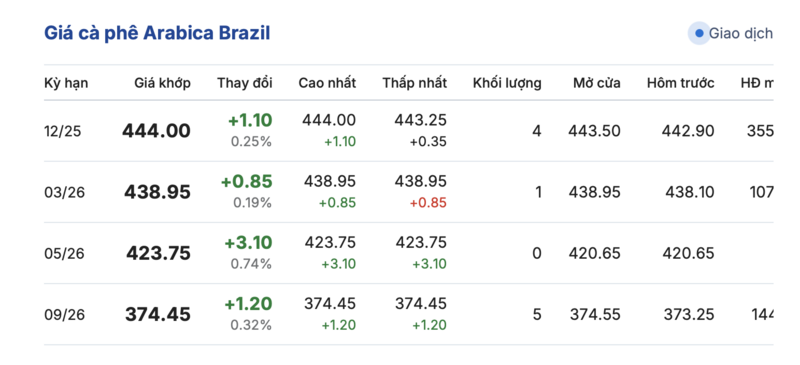Screen dimensions: 800x365
Task: Select the Kỳ hạn column header
Action: pyautogui.click(x=66, y=83)
